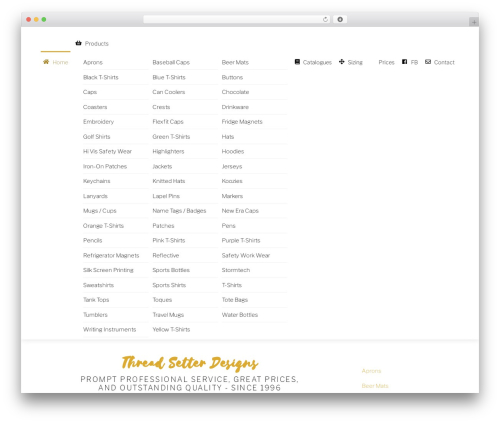Open the Embroidery link
500x423 pixels.
coord(98,122)
